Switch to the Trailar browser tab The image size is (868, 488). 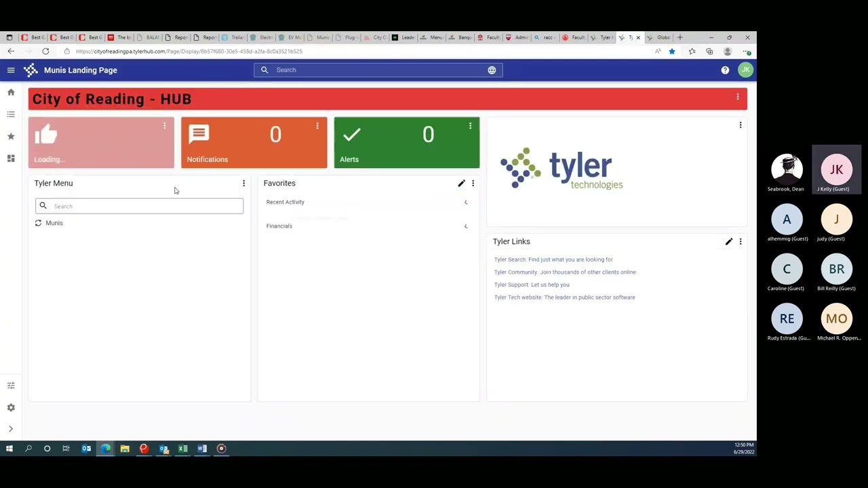[x=233, y=37]
